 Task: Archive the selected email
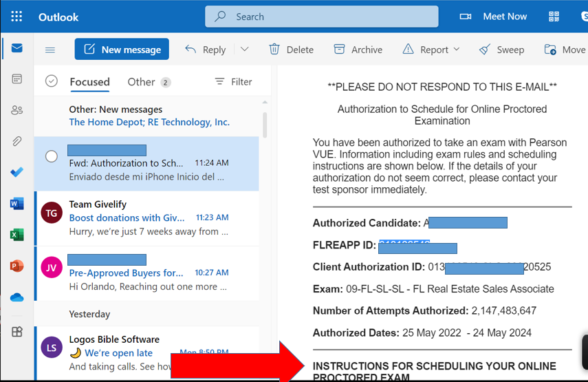click(x=358, y=50)
